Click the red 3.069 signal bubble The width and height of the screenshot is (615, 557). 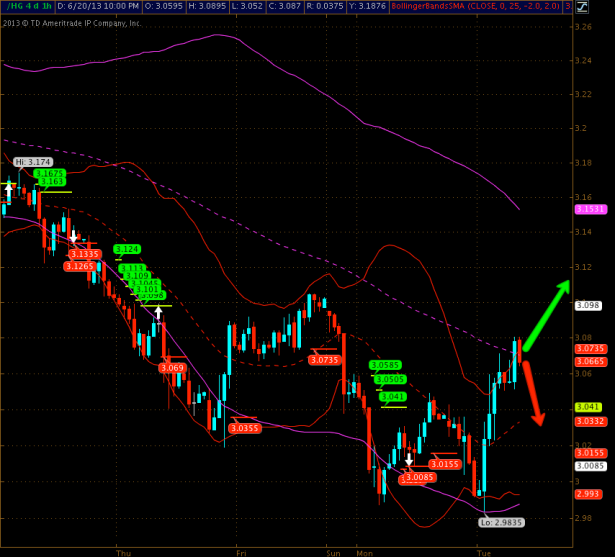171,368
